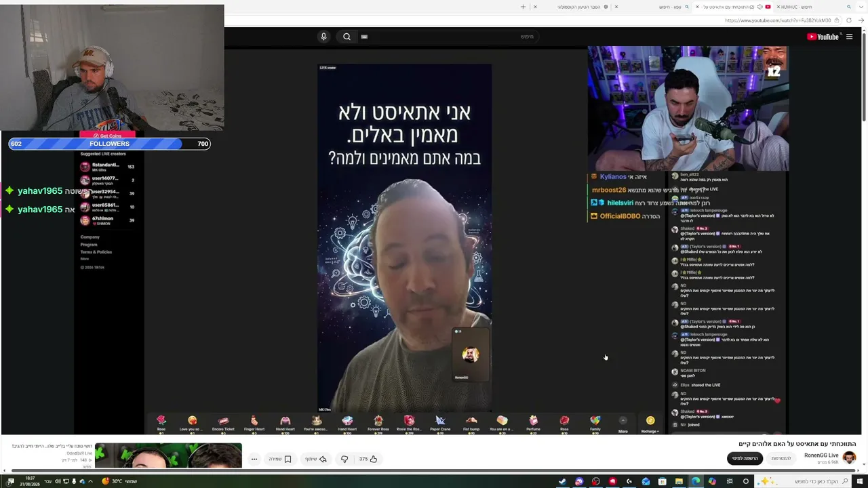Screen dimensions: 868x488
Task: Click the YouTube search magnifier button
Action: tap(347, 37)
